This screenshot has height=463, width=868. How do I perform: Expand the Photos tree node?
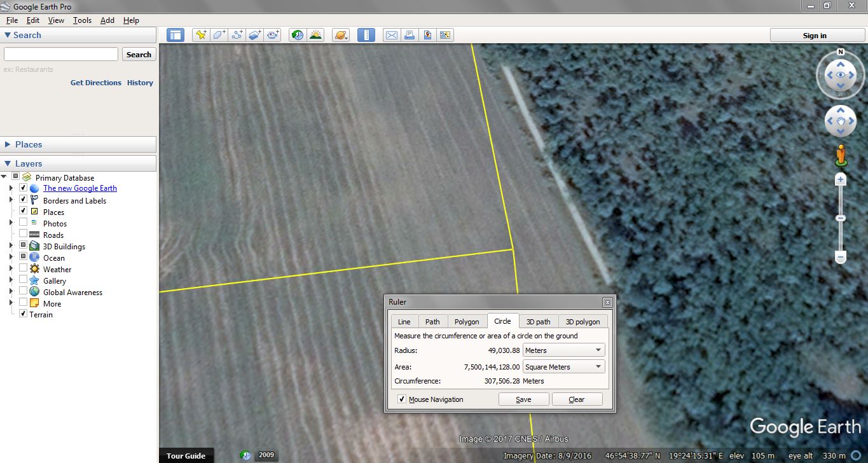[11, 223]
